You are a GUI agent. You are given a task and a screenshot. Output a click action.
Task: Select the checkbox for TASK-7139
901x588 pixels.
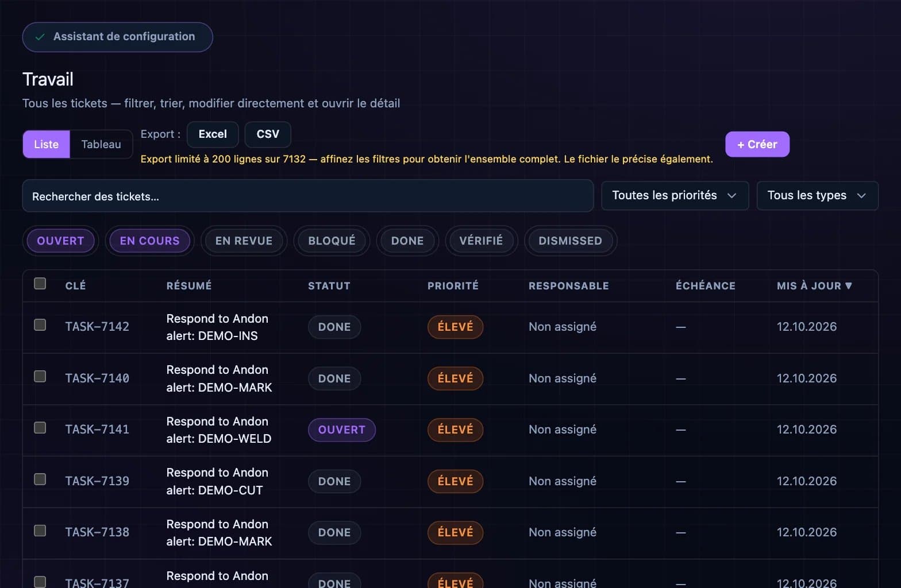[x=40, y=479]
